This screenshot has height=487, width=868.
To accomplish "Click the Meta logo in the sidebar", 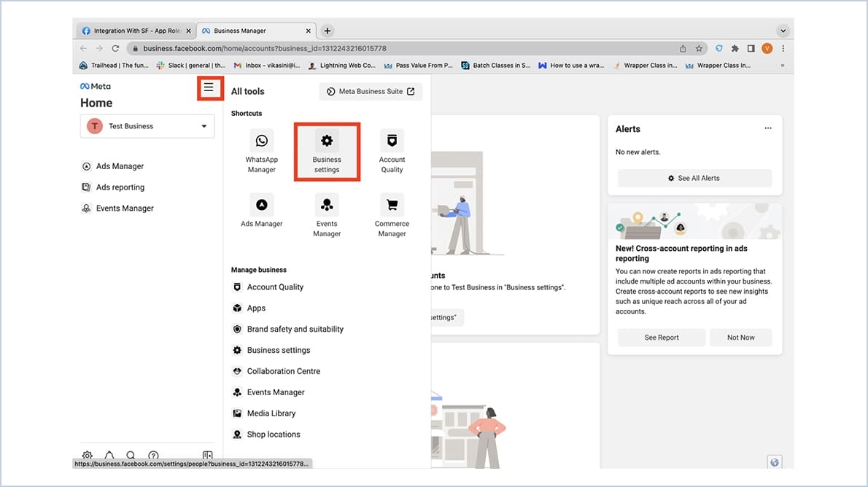I will tap(96, 86).
